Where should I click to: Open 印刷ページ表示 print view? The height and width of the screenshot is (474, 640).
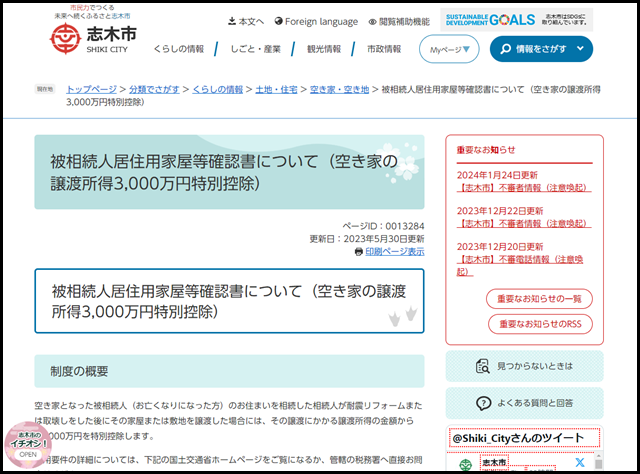[x=395, y=251]
